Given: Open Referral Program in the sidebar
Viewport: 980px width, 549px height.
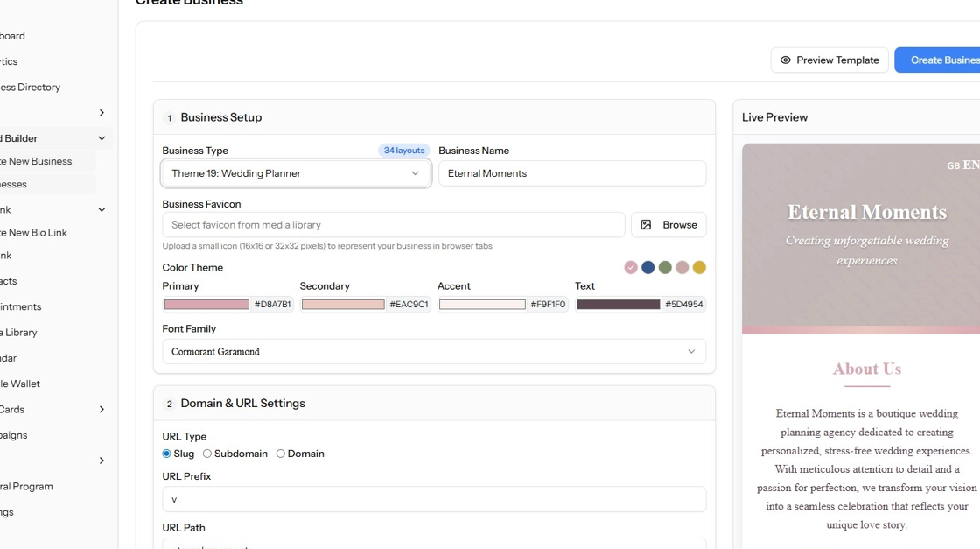Looking at the screenshot, I should [26, 487].
